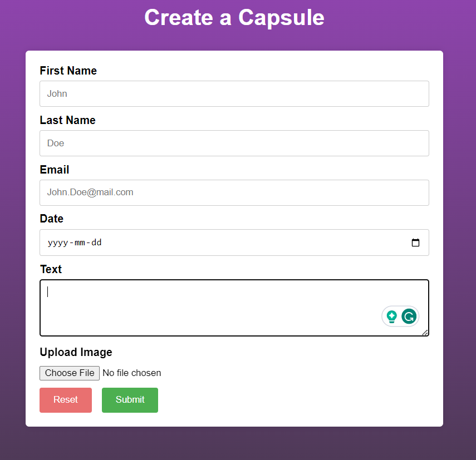Click the red Reset button
This screenshot has height=460, width=476.
tap(66, 400)
